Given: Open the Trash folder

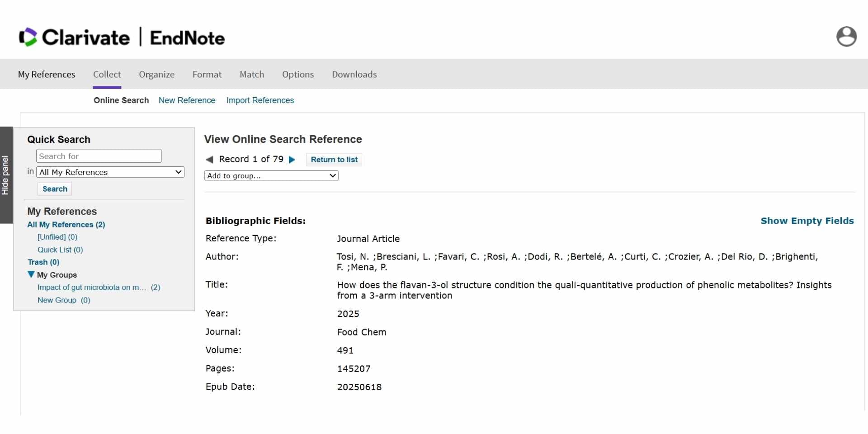Looking at the screenshot, I should coord(43,262).
